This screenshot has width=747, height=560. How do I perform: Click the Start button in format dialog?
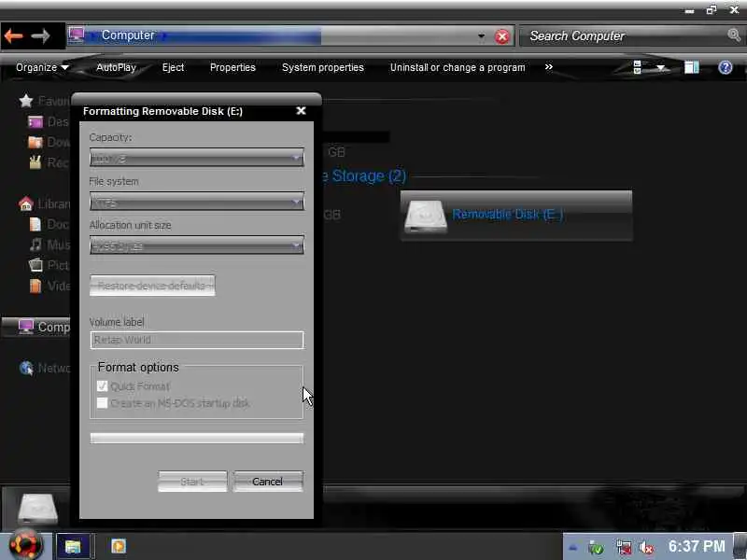click(x=192, y=482)
